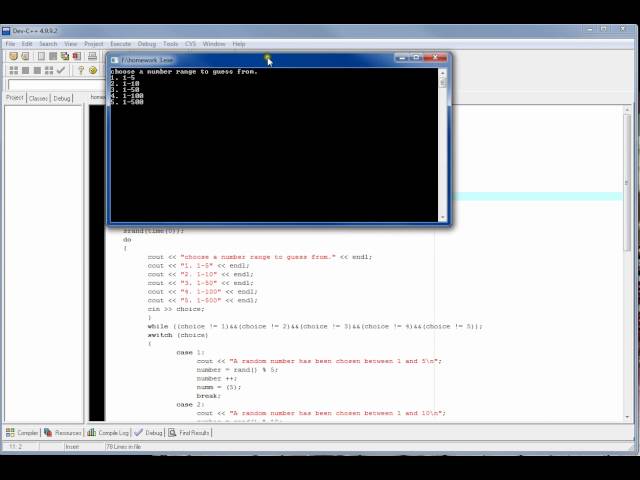Click the red Close All toolbar icon

(76, 56)
